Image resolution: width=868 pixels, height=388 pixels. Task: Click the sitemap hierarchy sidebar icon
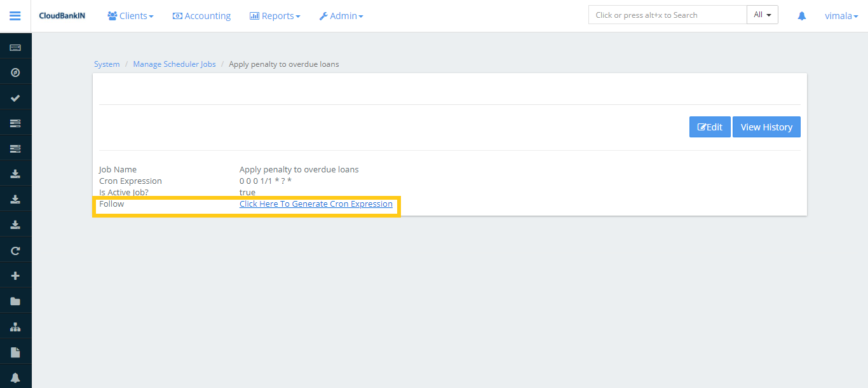tap(15, 327)
